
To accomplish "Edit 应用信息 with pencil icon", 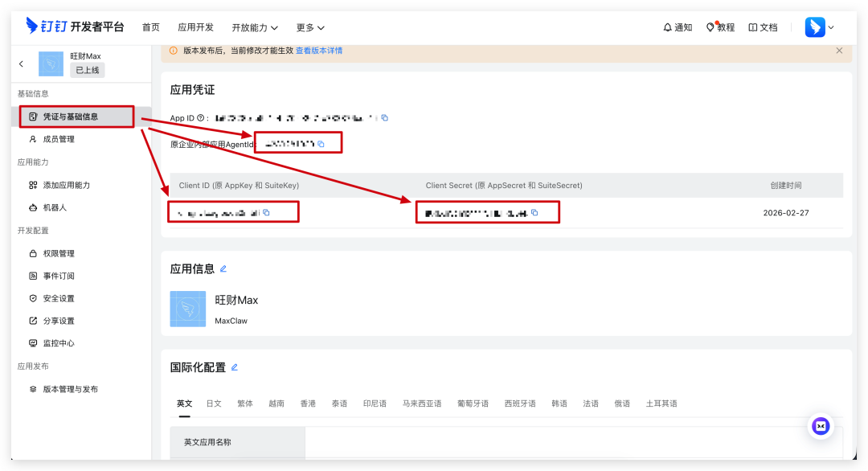I will (223, 268).
